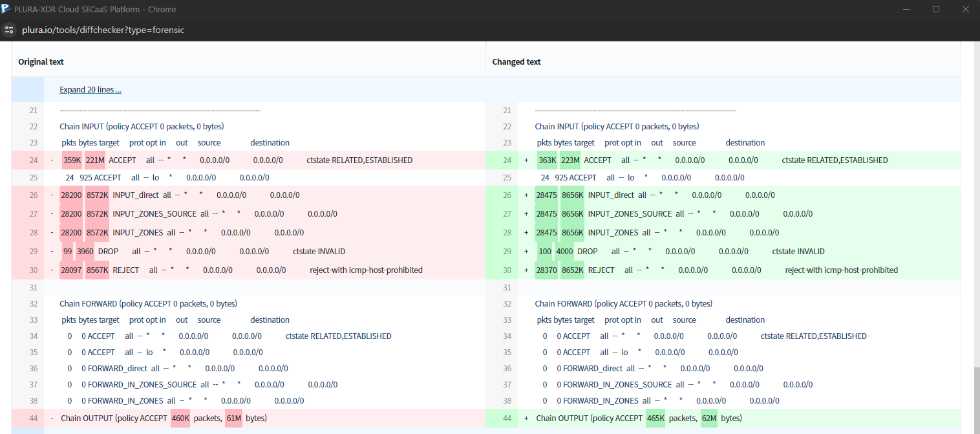Click added value 363K on changed line 24

(547, 160)
